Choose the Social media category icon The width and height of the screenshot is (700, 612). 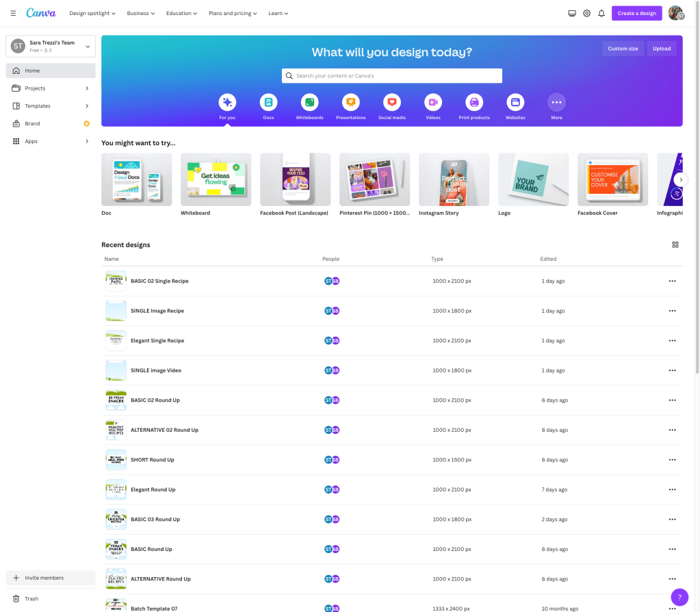pyautogui.click(x=391, y=103)
